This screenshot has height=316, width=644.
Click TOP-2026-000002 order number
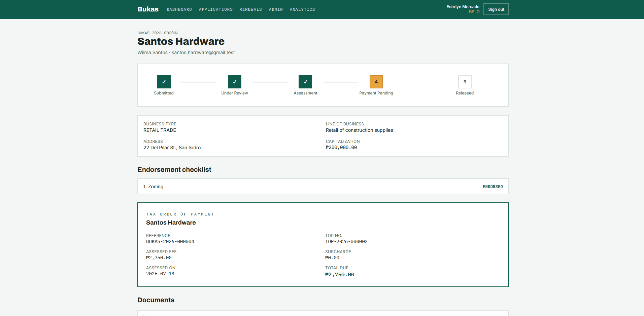click(x=346, y=242)
